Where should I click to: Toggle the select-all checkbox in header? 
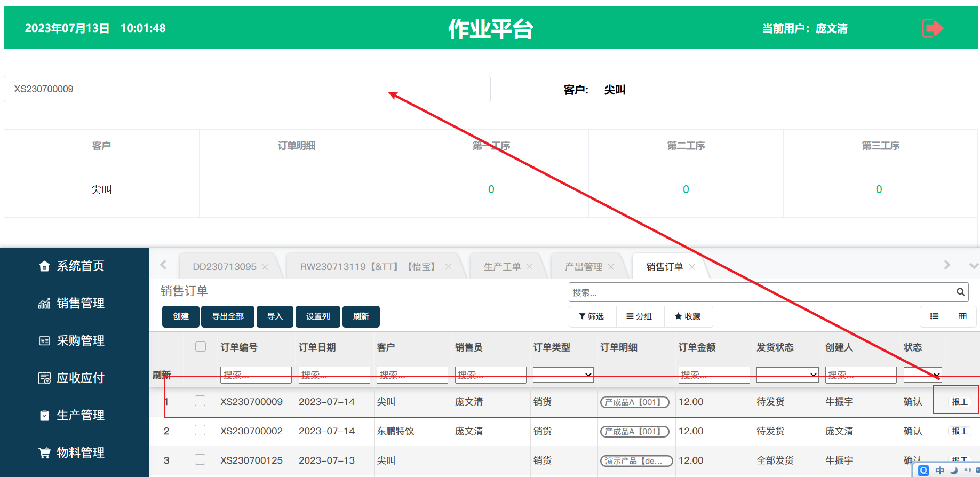[201, 347]
